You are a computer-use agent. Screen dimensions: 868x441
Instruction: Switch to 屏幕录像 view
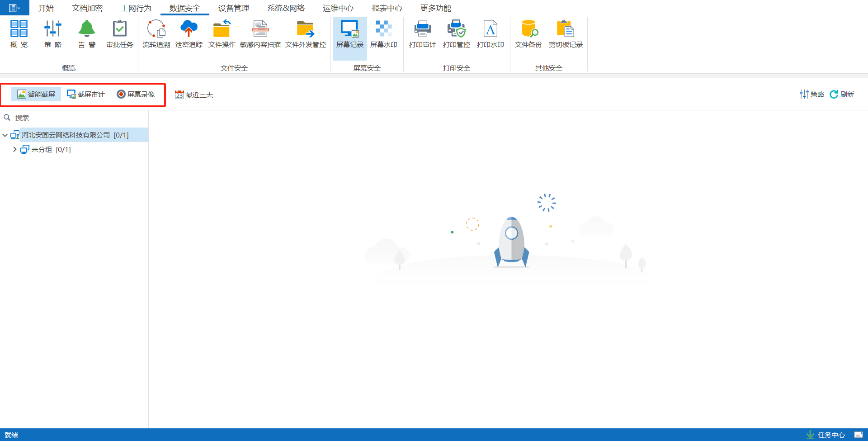coord(136,94)
